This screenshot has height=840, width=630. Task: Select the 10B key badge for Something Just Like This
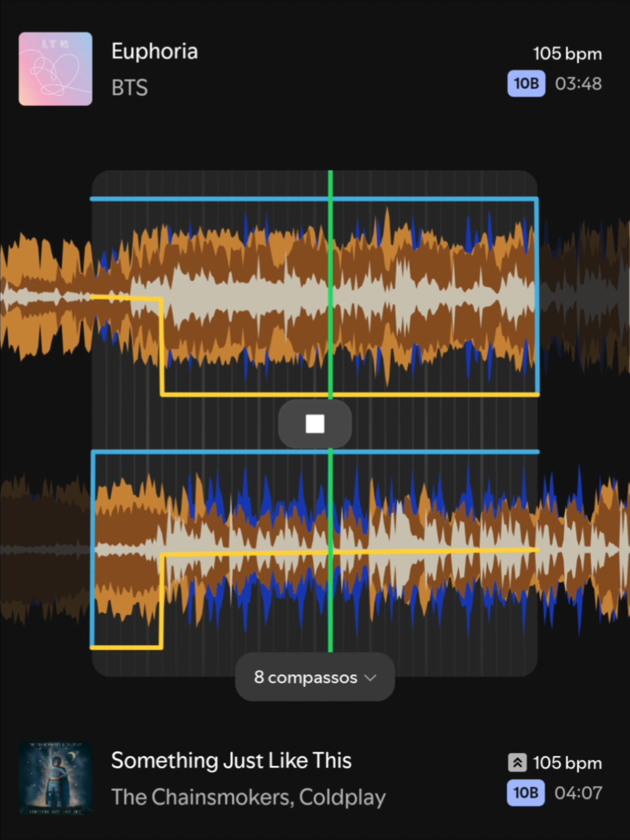coord(525,793)
